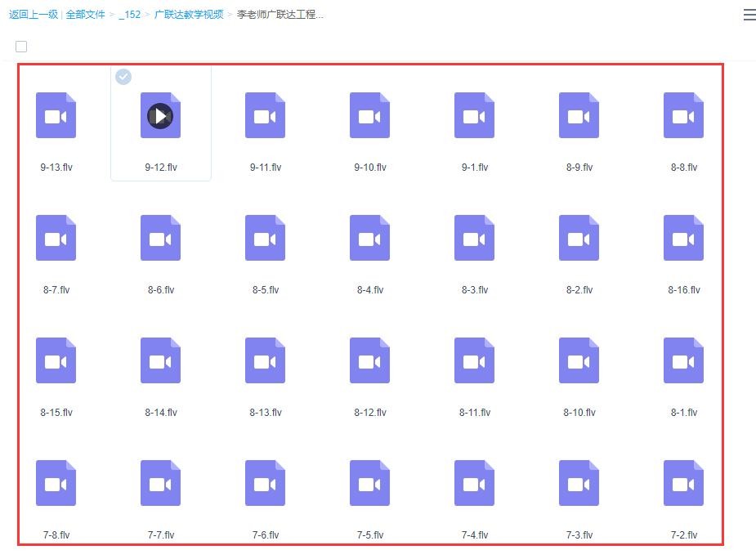Click the 8-7.flv video thumbnail
The image size is (756, 559).
[56, 238]
